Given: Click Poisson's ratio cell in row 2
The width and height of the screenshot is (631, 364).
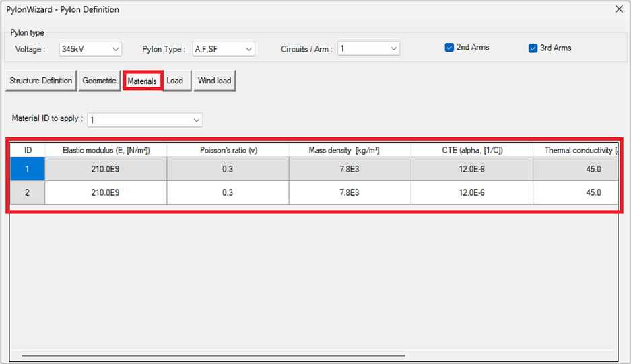Looking at the screenshot, I should tap(228, 192).
